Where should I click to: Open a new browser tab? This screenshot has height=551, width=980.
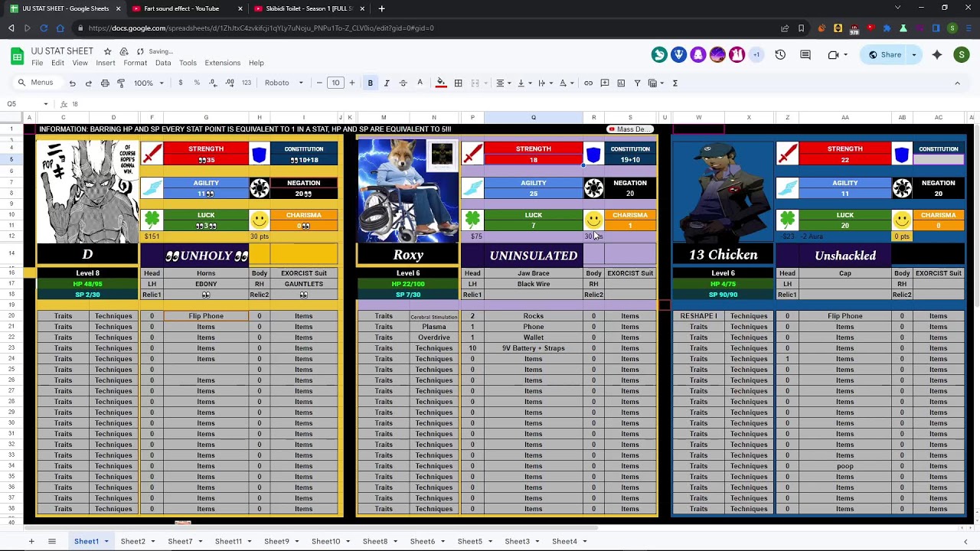click(x=381, y=8)
